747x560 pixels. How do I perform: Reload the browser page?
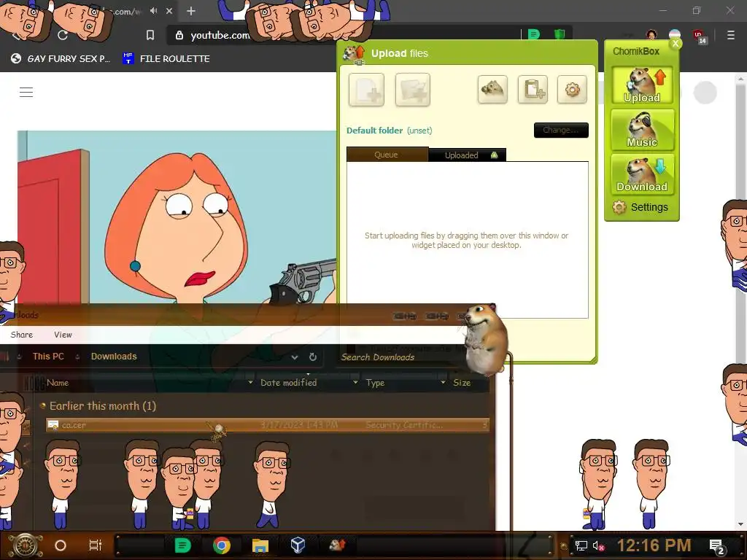tap(63, 35)
